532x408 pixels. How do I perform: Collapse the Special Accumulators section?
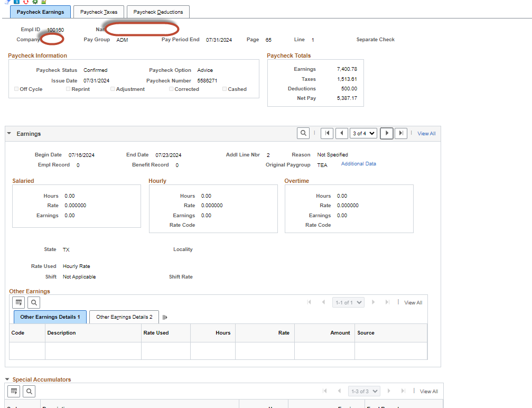click(7, 379)
